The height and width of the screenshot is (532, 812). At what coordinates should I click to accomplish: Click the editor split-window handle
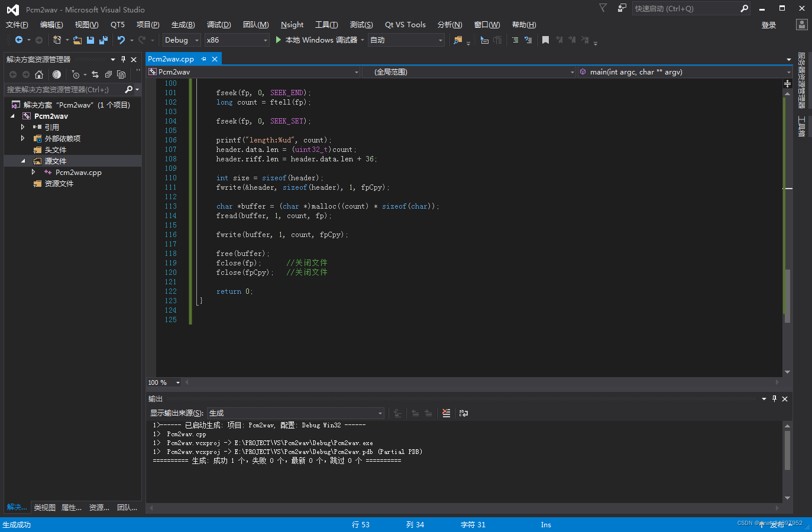[x=787, y=84]
